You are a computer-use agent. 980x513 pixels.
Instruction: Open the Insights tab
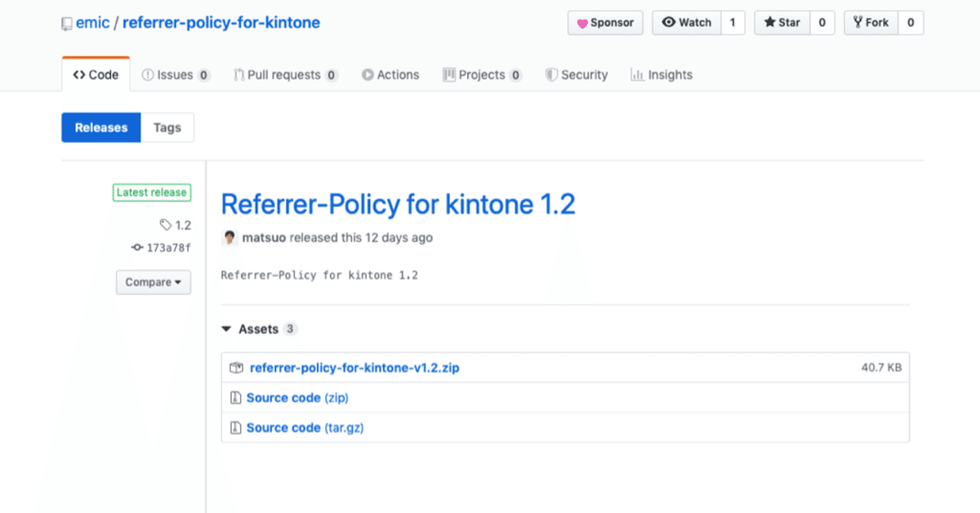[661, 74]
